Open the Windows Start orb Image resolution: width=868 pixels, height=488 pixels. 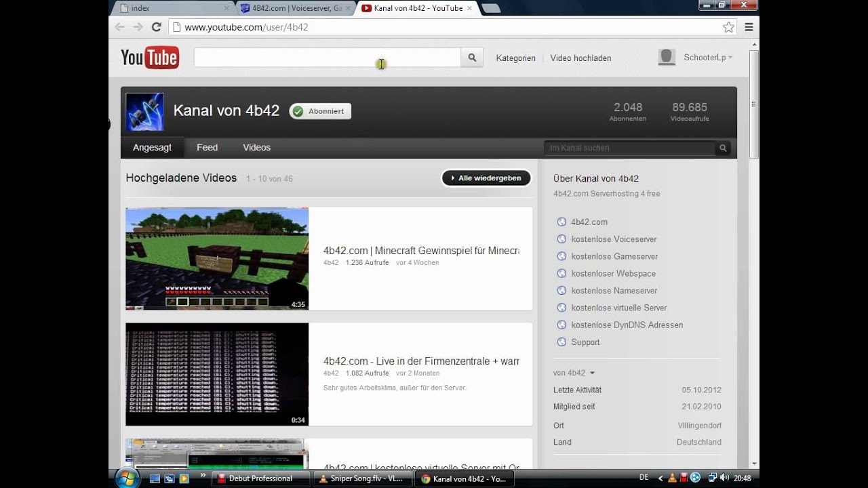[127, 477]
